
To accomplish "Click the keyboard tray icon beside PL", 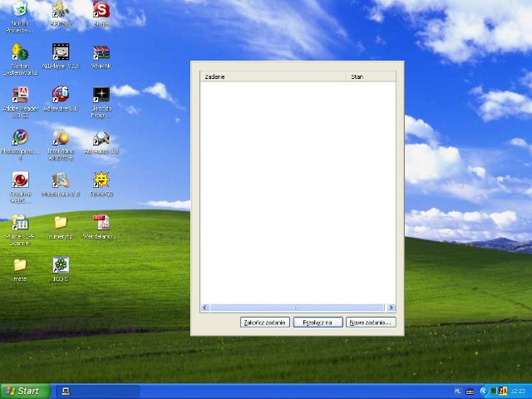I will pyautogui.click(x=470, y=392).
